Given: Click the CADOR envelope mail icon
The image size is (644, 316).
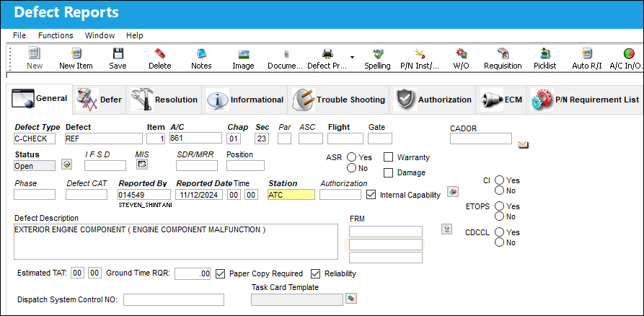Looking at the screenshot, I should click(523, 144).
